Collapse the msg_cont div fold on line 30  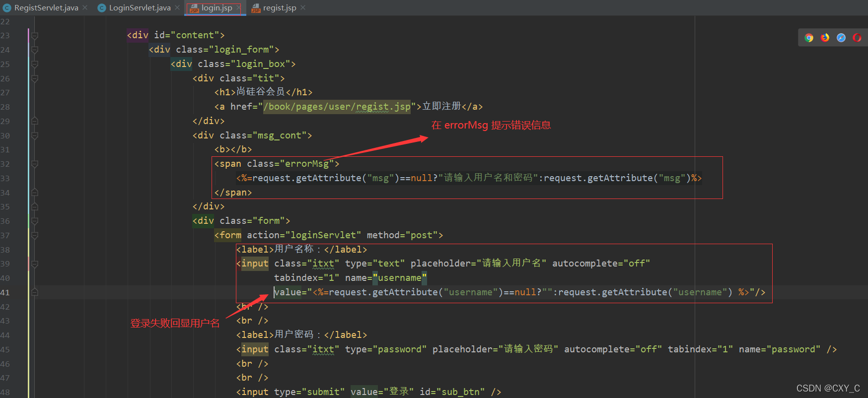[35, 135]
